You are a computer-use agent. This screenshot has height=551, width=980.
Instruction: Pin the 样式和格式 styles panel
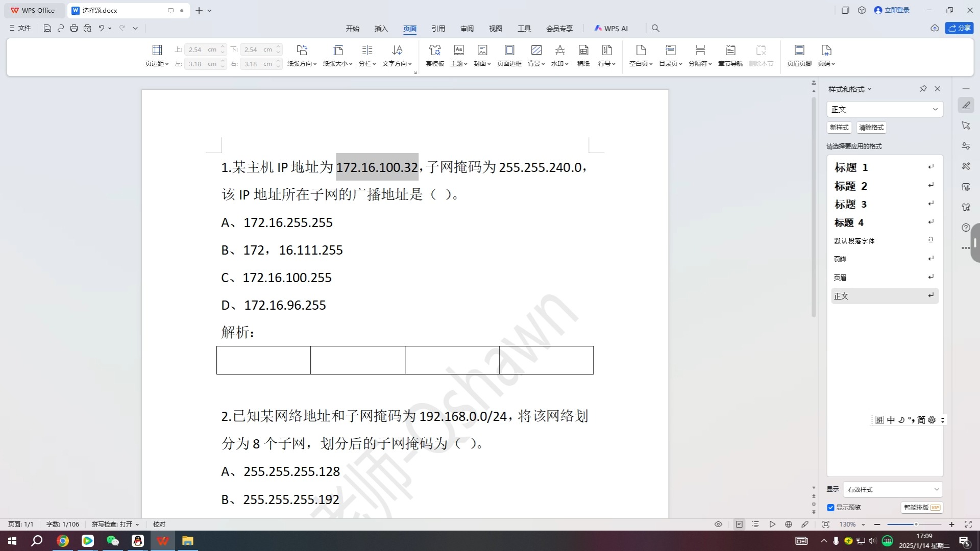[923, 88]
